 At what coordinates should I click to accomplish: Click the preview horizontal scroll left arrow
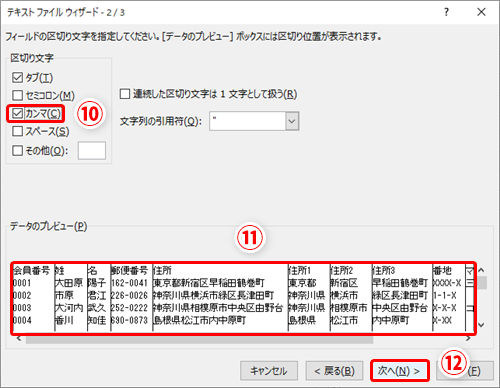pyautogui.click(x=19, y=339)
